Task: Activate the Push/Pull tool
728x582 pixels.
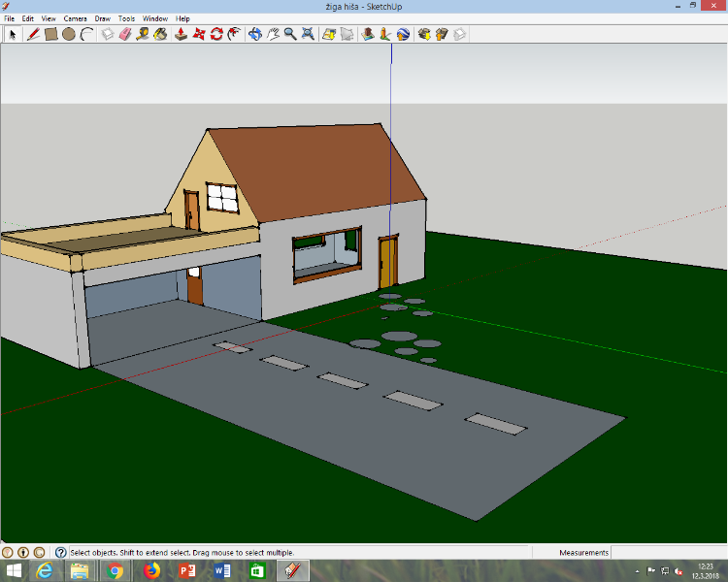Action: click(181, 34)
